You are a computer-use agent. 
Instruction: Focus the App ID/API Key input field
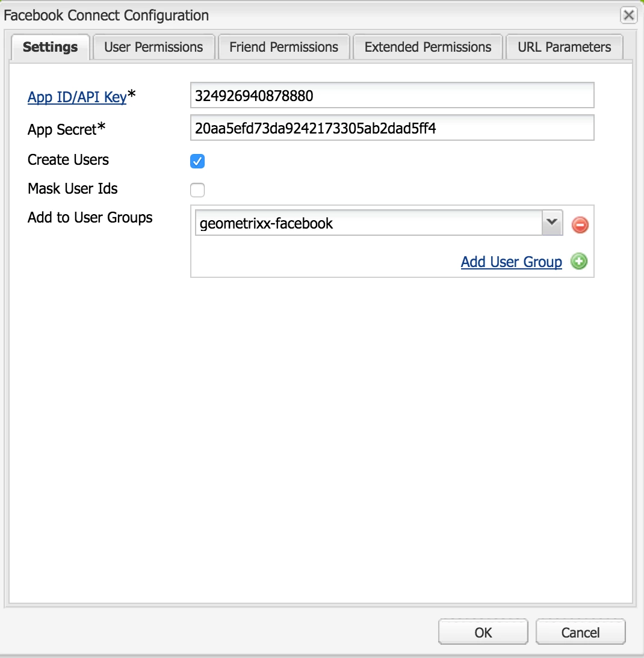(x=392, y=95)
